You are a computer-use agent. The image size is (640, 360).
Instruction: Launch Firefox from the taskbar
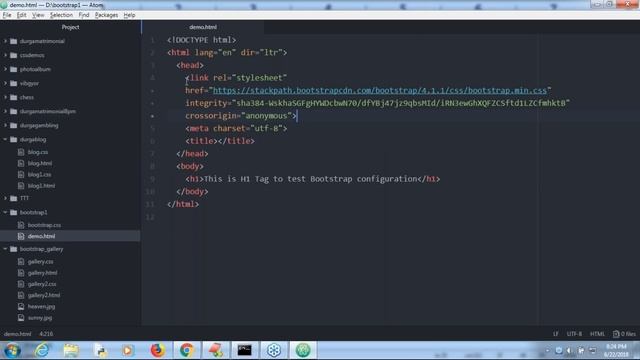click(157, 350)
